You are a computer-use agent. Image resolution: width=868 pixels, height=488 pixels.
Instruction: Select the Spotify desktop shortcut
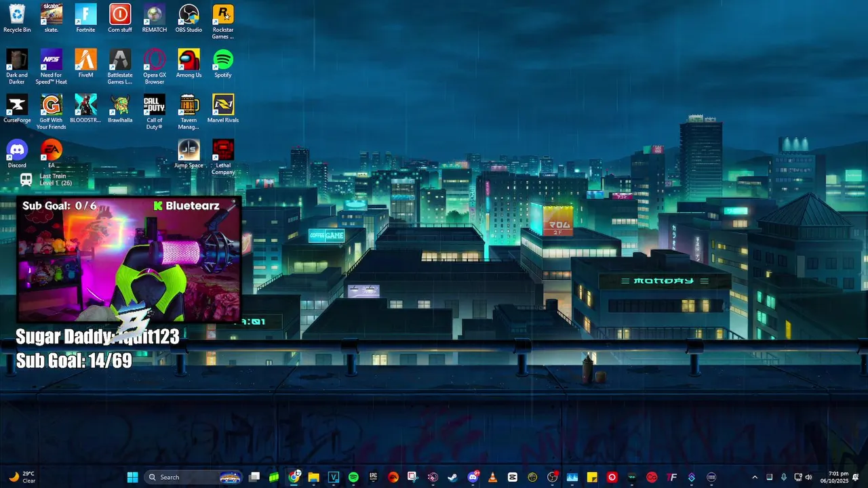223,63
